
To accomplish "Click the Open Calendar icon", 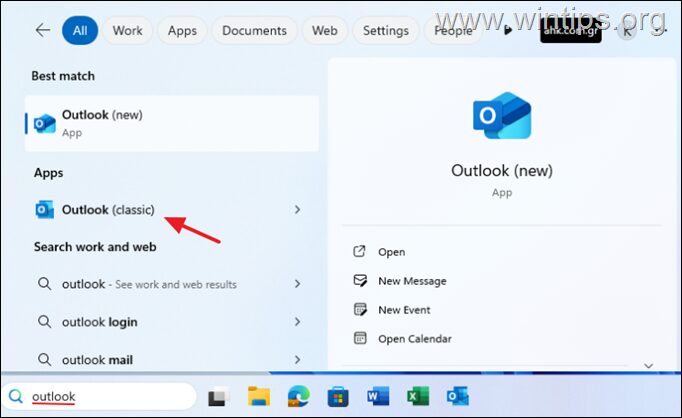I will (360, 338).
